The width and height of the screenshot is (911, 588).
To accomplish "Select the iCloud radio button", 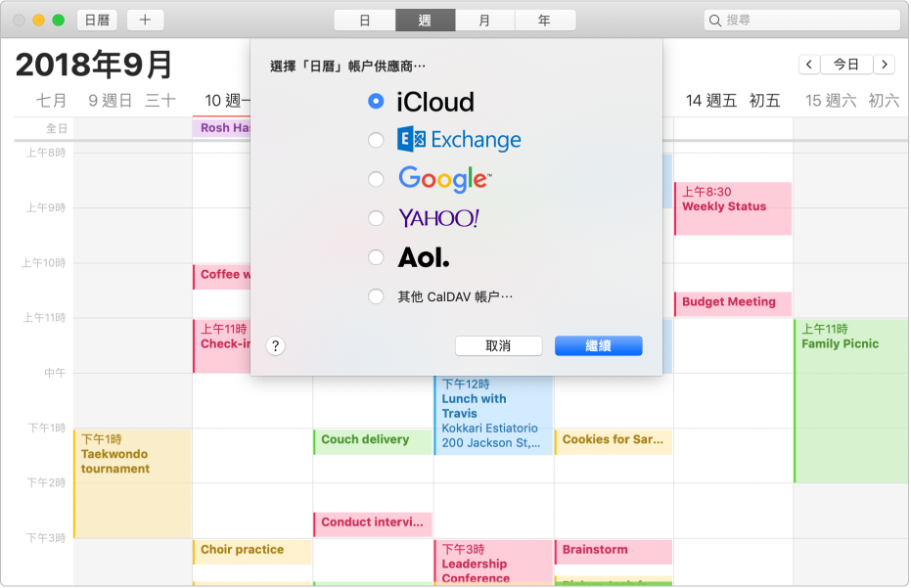I will pos(376,101).
